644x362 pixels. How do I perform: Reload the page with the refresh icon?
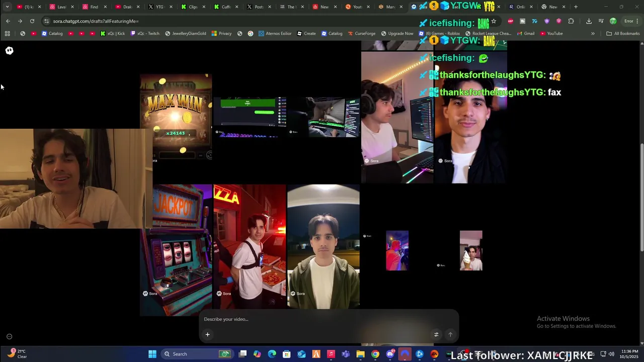(32, 21)
